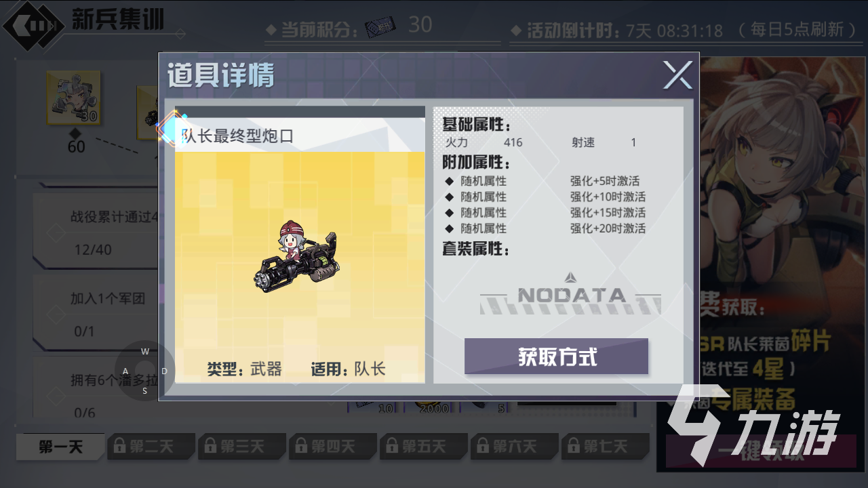The width and height of the screenshot is (868, 488).
Task: Go back with the top-left arrow icon
Action: (30, 25)
